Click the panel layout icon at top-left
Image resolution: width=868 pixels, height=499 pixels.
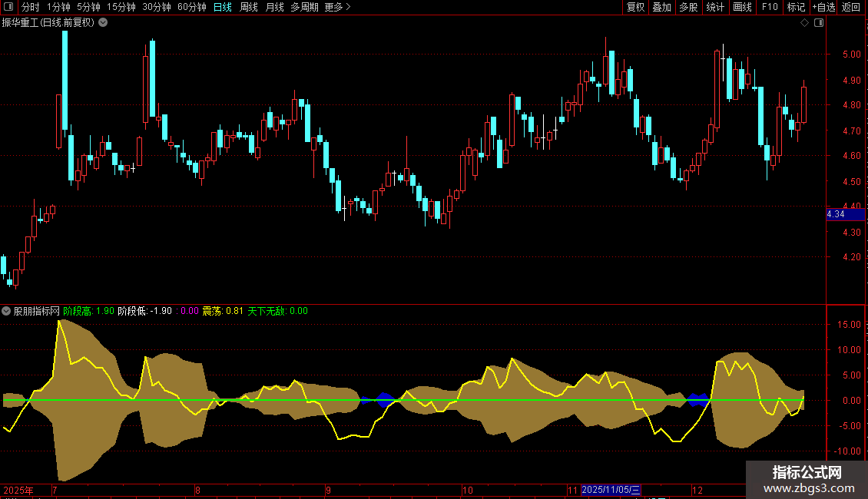[x=8, y=7]
